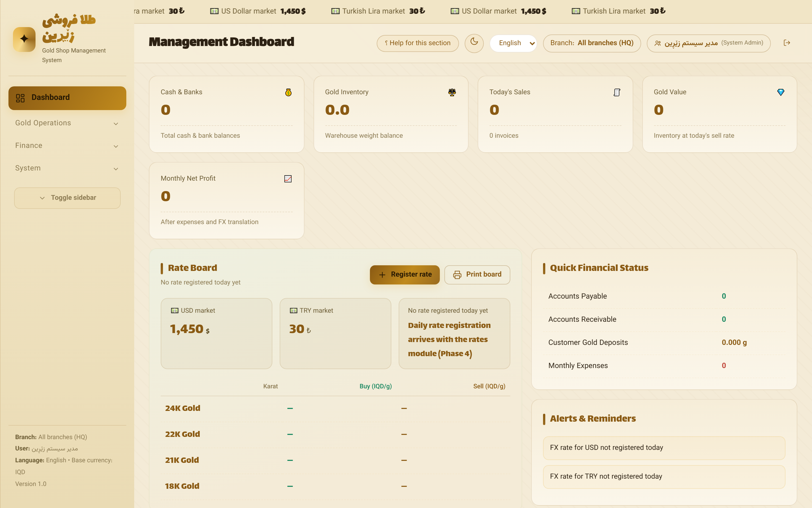Open Help for this section
812x508 pixels.
(x=417, y=43)
